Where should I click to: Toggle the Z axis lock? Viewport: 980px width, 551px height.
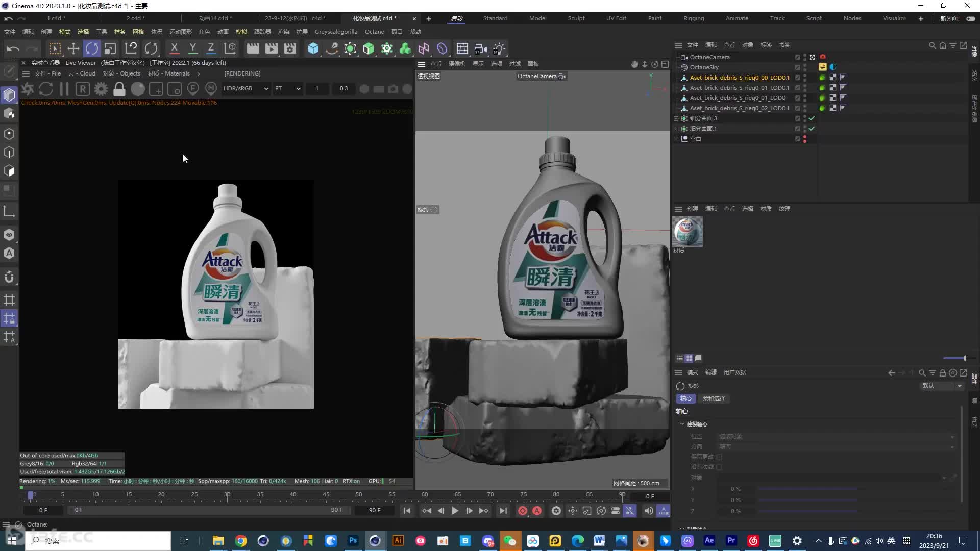click(x=211, y=49)
